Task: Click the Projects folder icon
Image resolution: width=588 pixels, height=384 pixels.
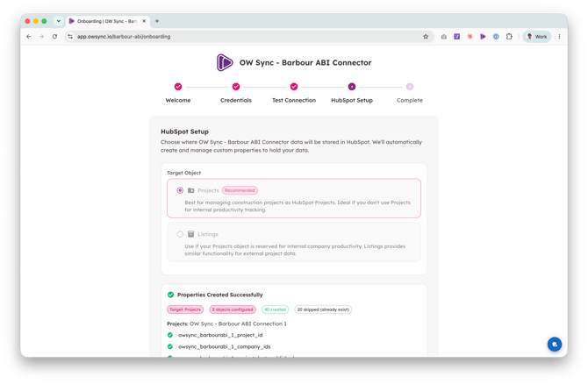Action: coord(190,191)
